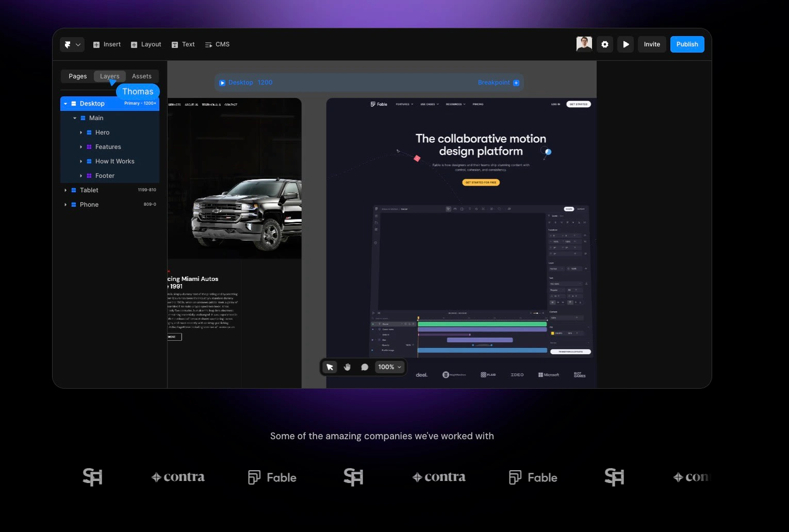Click the IDEO logo in preview
Viewport: 789px width, 532px height.
point(517,375)
